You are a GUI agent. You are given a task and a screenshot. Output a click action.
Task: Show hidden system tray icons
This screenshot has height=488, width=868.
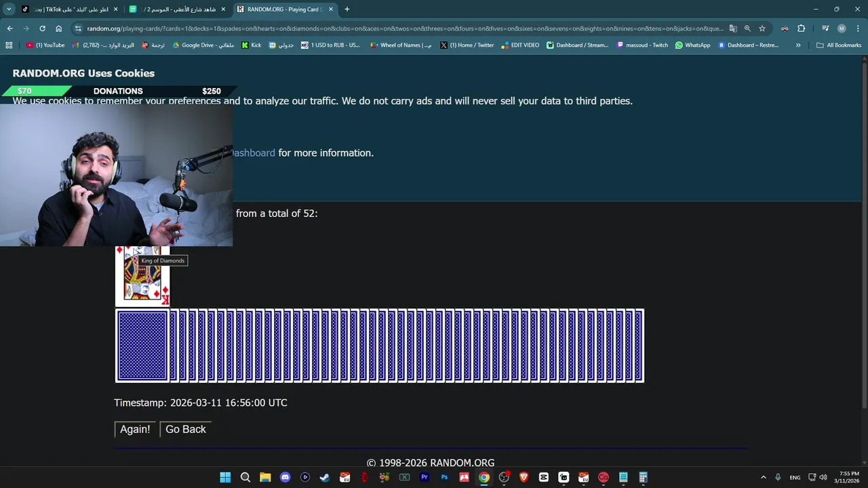point(763,477)
